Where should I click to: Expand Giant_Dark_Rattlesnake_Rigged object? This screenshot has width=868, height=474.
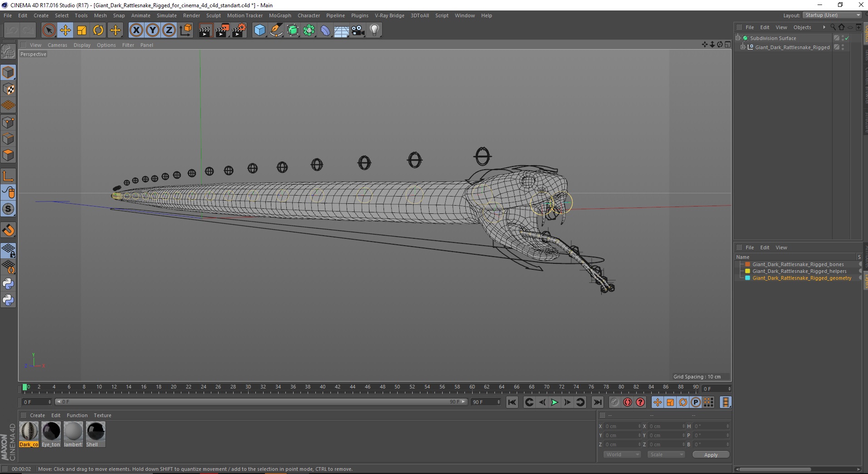point(743,47)
